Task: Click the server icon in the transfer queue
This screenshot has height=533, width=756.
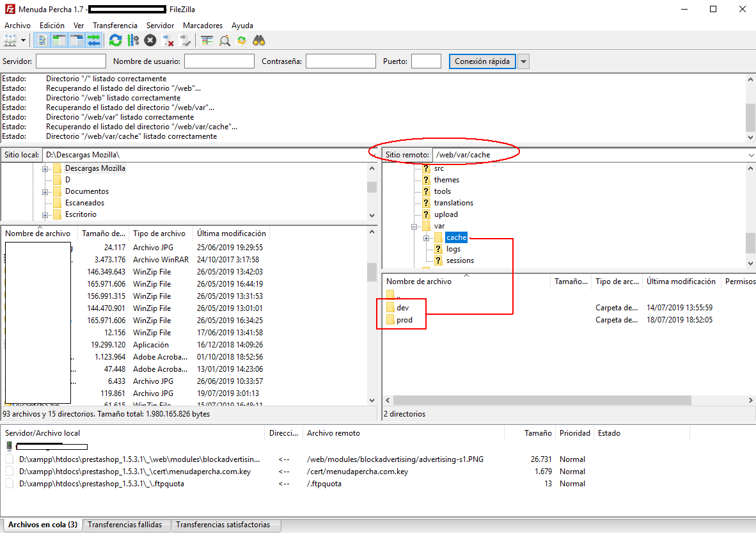Action: click(x=9, y=446)
